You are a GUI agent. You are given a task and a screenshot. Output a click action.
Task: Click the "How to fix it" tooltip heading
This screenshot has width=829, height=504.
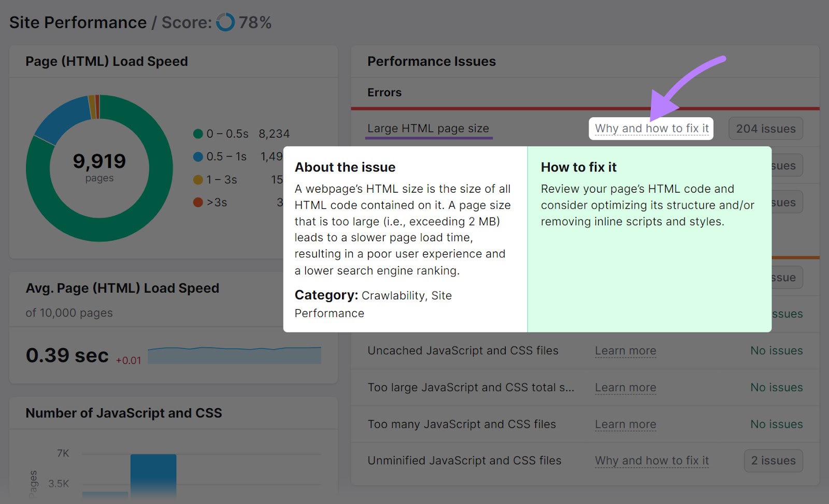[579, 167]
